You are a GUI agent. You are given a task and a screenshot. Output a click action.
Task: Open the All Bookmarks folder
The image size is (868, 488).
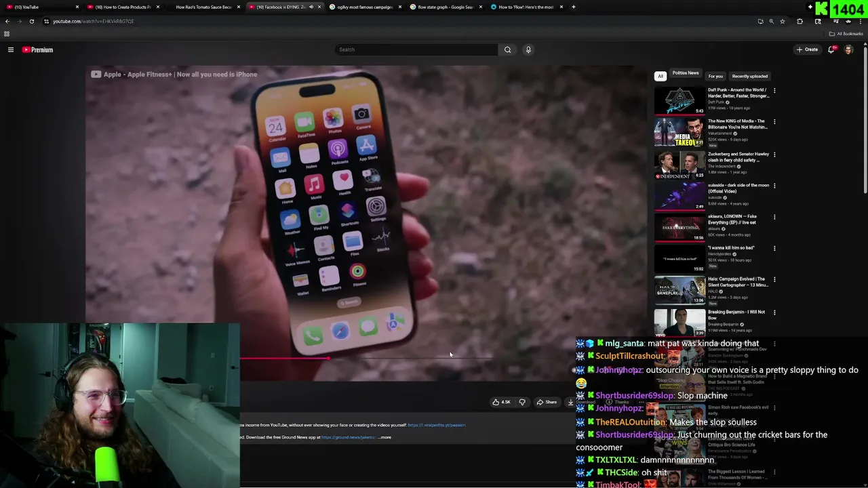point(846,33)
